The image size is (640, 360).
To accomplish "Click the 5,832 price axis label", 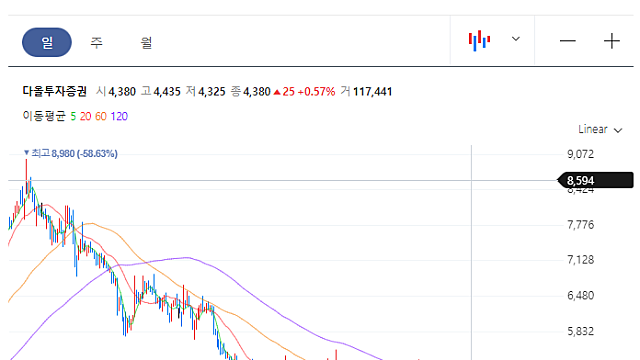I will click(580, 331).
